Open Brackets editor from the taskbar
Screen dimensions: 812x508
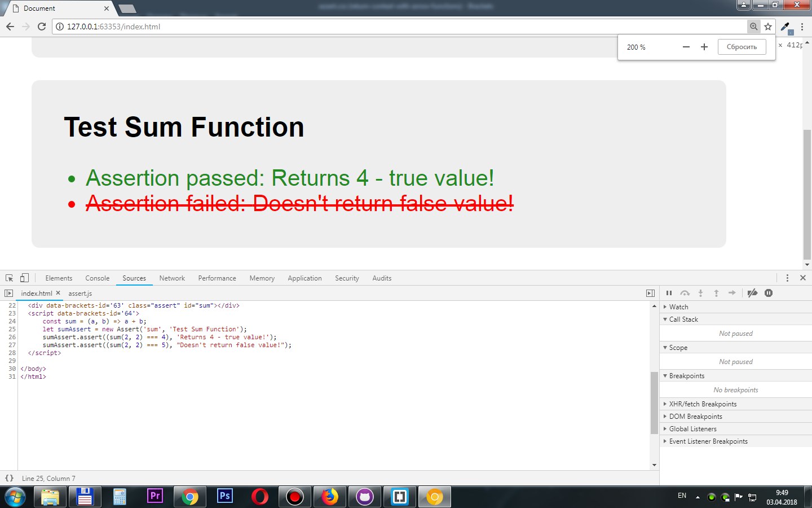[399, 497]
